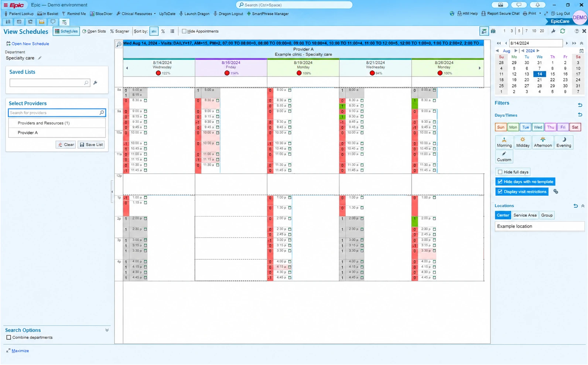Select August 21 in the mini calendar
The width and height of the screenshot is (588, 365).
(x=540, y=80)
